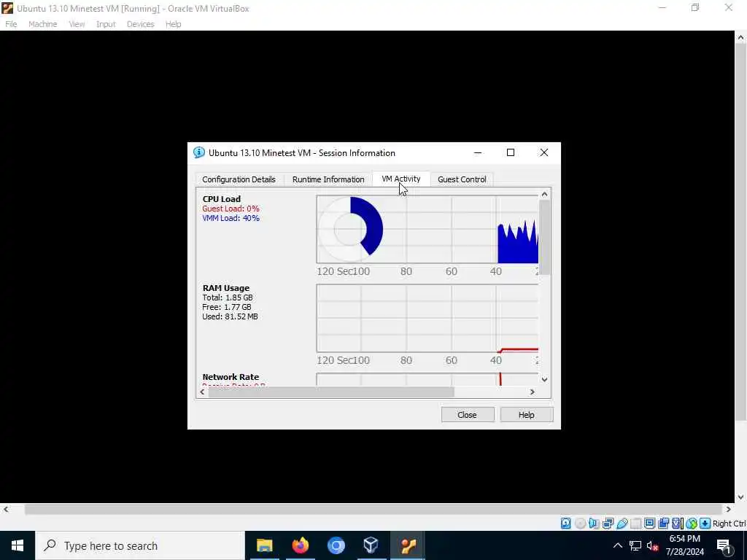747x560 pixels.
Task: Click the VM window scroll-down arrow
Action: 741,497
